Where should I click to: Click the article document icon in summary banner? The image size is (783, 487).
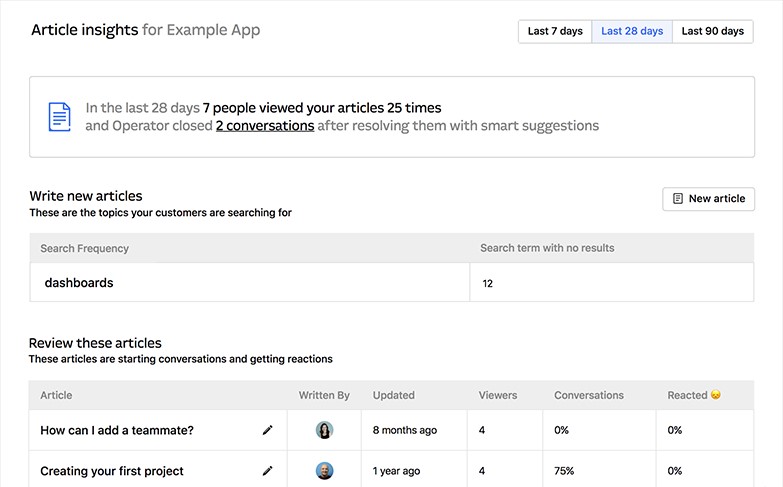60,117
